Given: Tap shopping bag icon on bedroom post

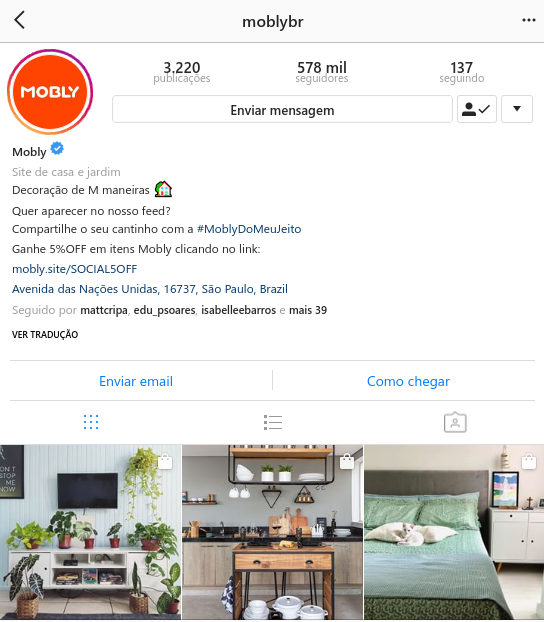Looking at the screenshot, I should tap(529, 461).
